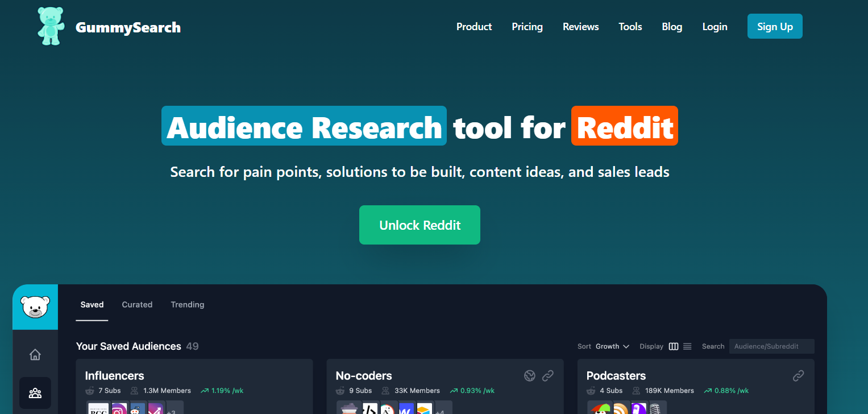Viewport: 868px width, 414px height.
Task: Select the Audiences people icon in sidebar
Action: coord(35,393)
